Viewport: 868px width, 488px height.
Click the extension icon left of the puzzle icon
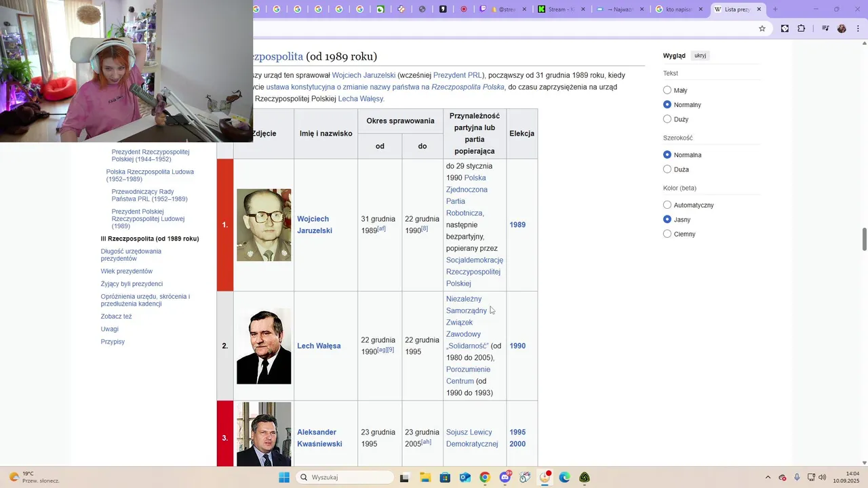pyautogui.click(x=785, y=28)
